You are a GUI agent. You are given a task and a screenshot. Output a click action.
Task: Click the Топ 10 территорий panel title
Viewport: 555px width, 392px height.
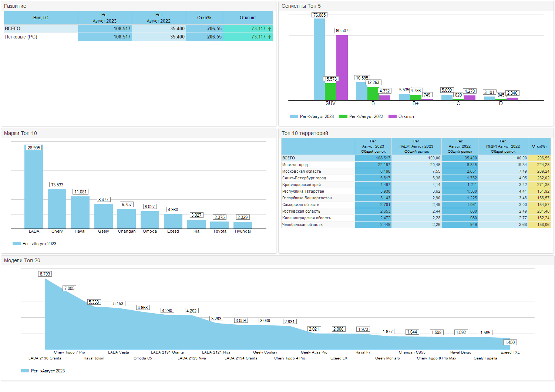pos(305,133)
